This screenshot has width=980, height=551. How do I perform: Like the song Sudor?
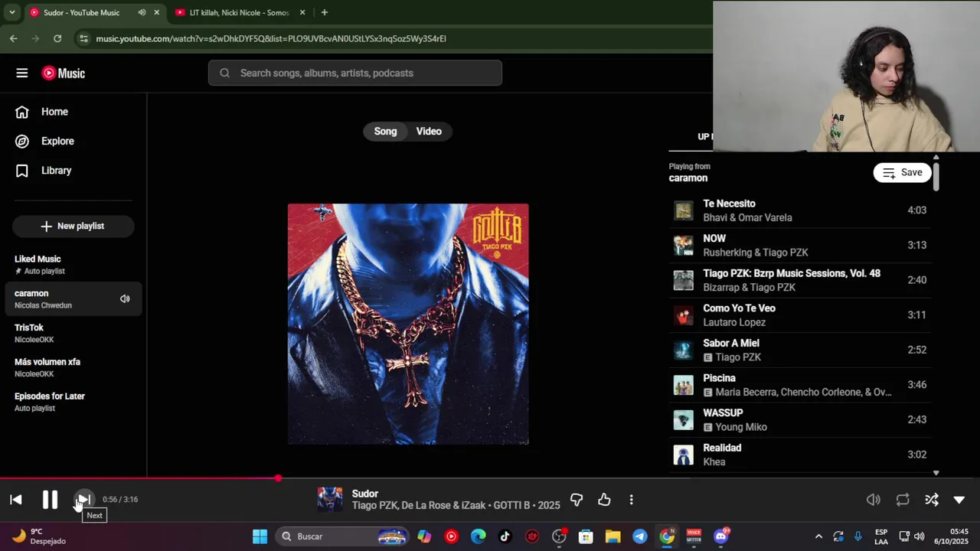coord(604,500)
